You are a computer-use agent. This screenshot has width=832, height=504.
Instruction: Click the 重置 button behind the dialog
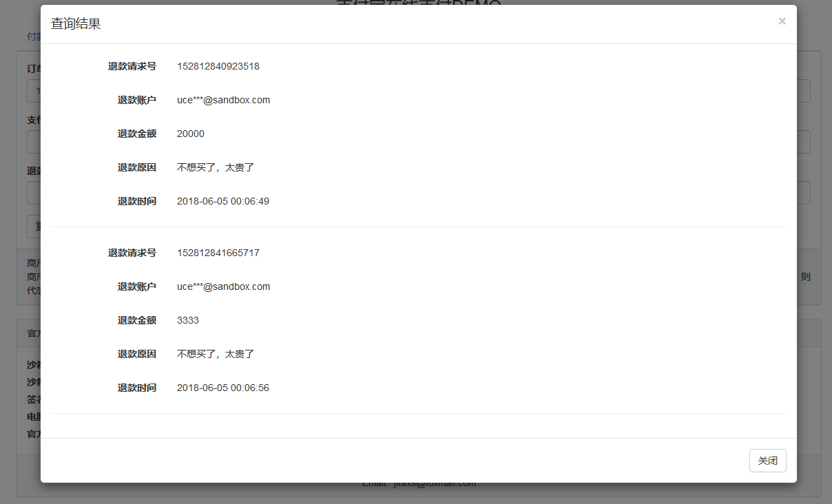pyautogui.click(x=36, y=226)
